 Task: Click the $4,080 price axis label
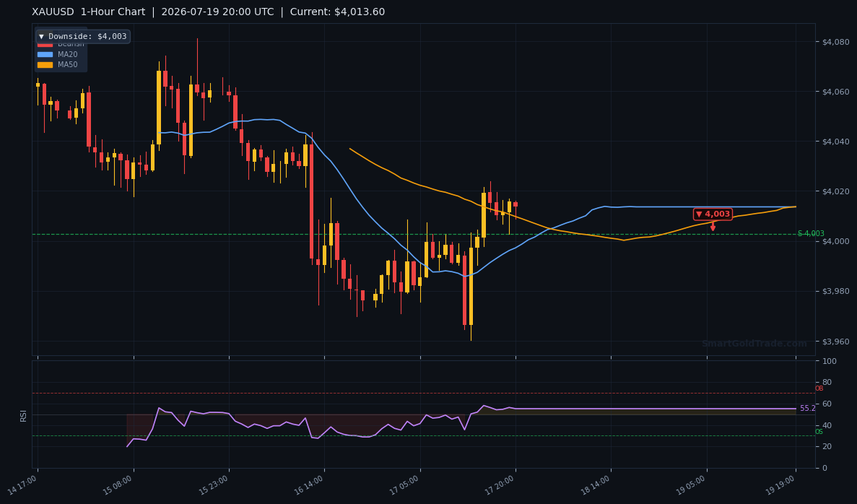point(835,42)
